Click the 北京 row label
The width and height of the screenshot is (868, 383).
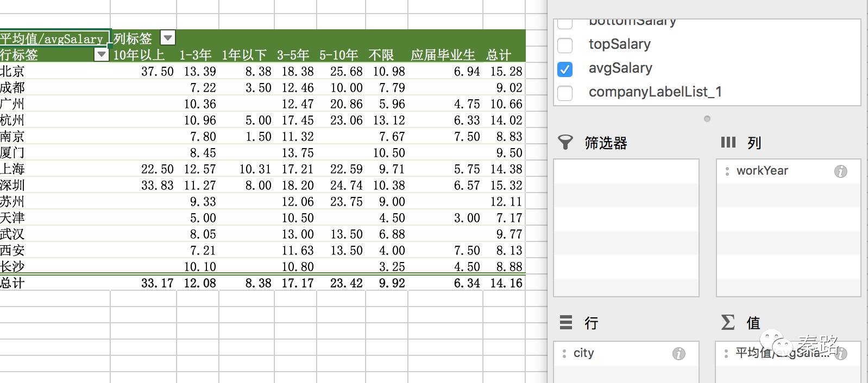[12, 71]
